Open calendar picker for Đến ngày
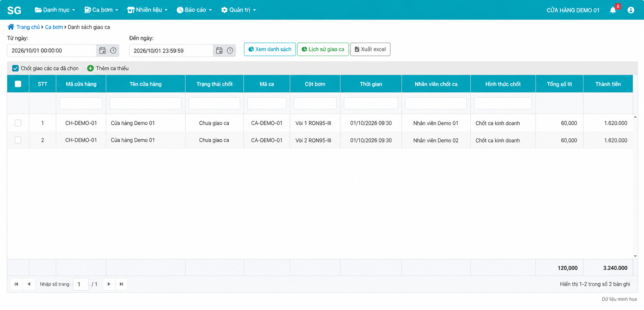644x310 pixels. tap(219, 51)
